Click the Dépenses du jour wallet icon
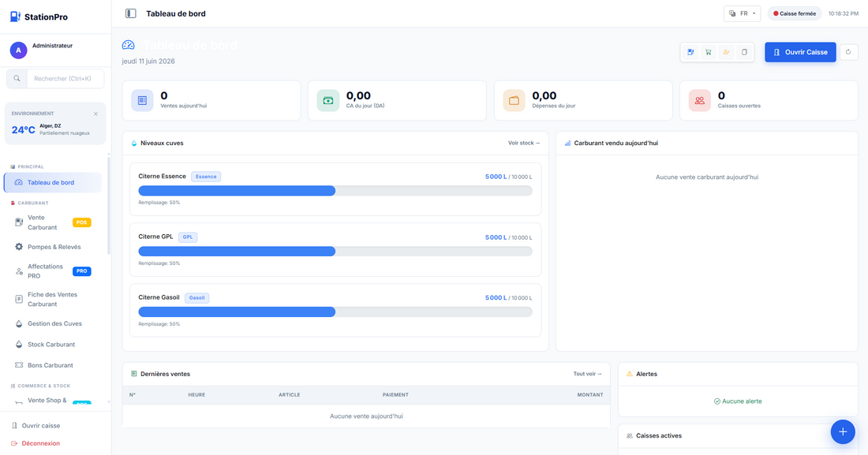 [x=514, y=101]
